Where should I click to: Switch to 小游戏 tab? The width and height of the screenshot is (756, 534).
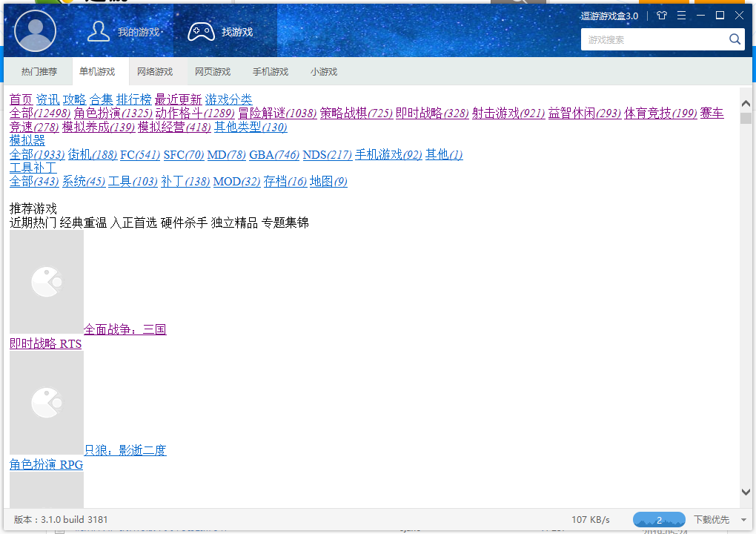pyautogui.click(x=323, y=71)
